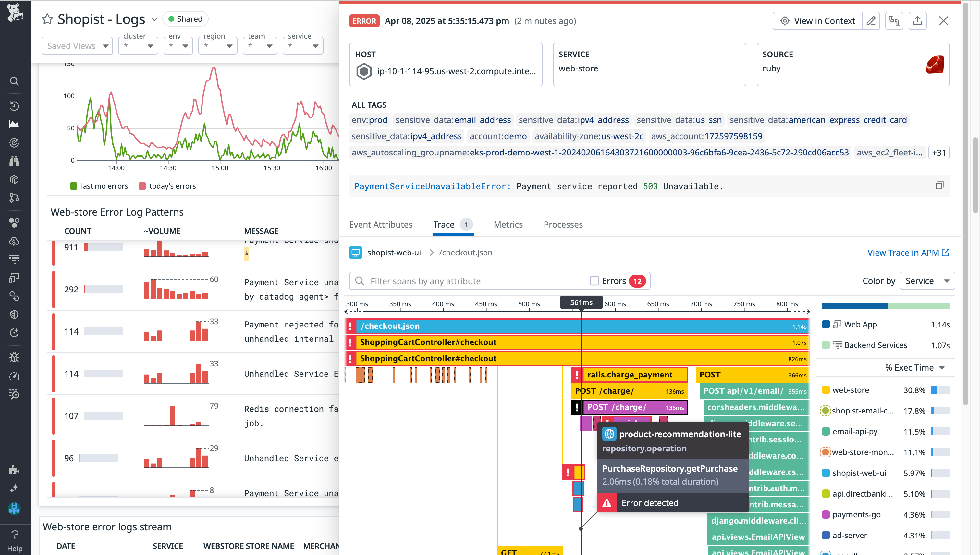Click the View Trace in APM link
The image size is (980, 555).
[x=909, y=252]
